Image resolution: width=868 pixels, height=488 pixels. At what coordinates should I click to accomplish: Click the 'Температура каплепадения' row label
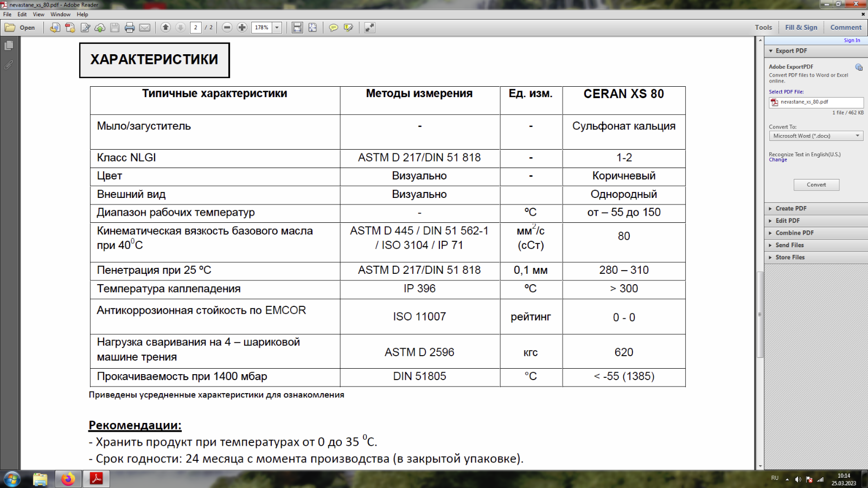[169, 289]
